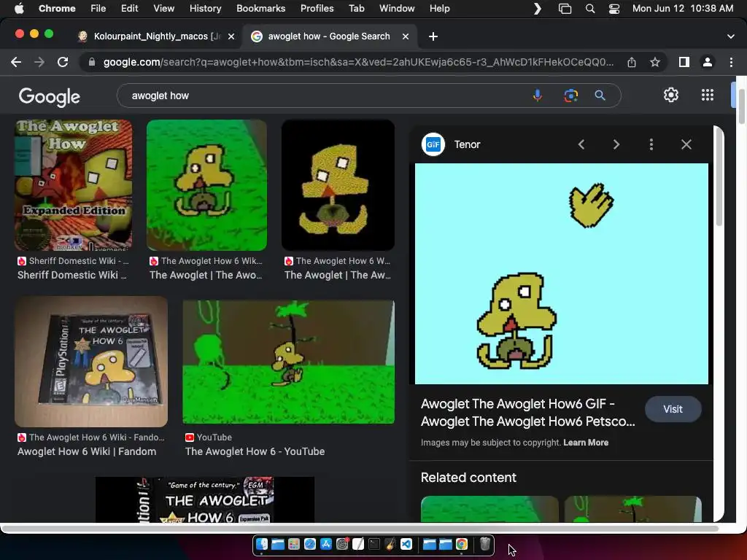Open App Store from the Dock
The image size is (747, 560).
[326, 544]
